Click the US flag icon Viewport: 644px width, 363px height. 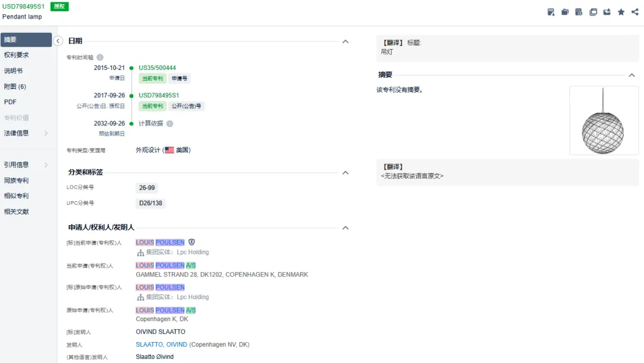(169, 150)
